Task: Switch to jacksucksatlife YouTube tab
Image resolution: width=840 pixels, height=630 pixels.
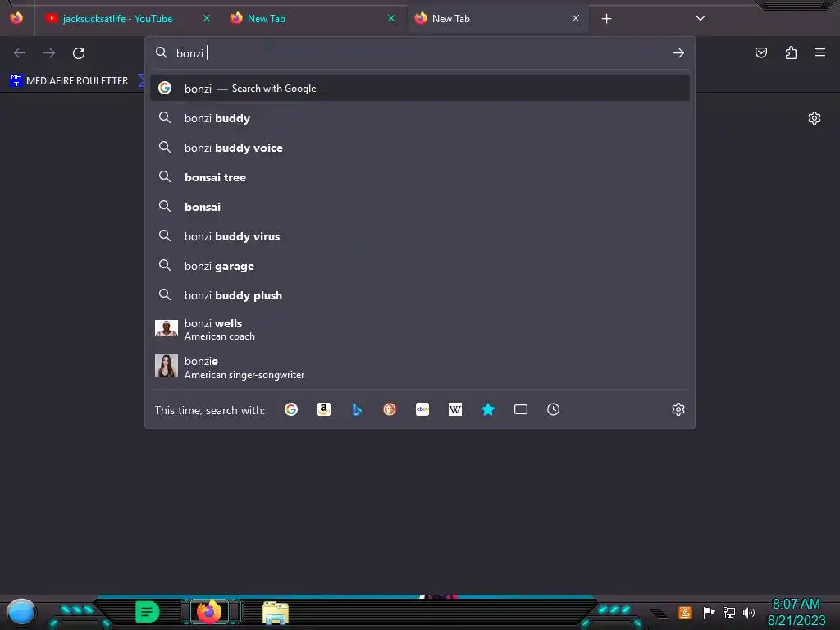Action: [x=118, y=18]
